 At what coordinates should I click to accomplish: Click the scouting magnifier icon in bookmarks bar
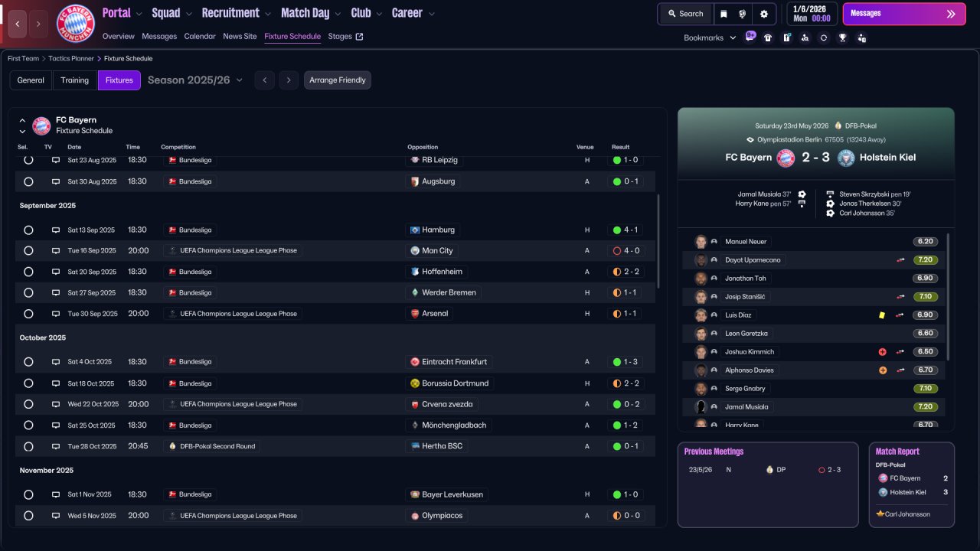[805, 37]
